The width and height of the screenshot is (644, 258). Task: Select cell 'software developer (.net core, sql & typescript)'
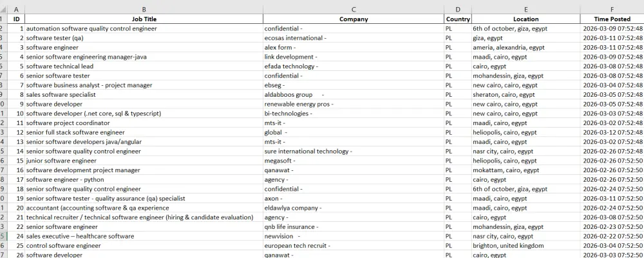144,114
